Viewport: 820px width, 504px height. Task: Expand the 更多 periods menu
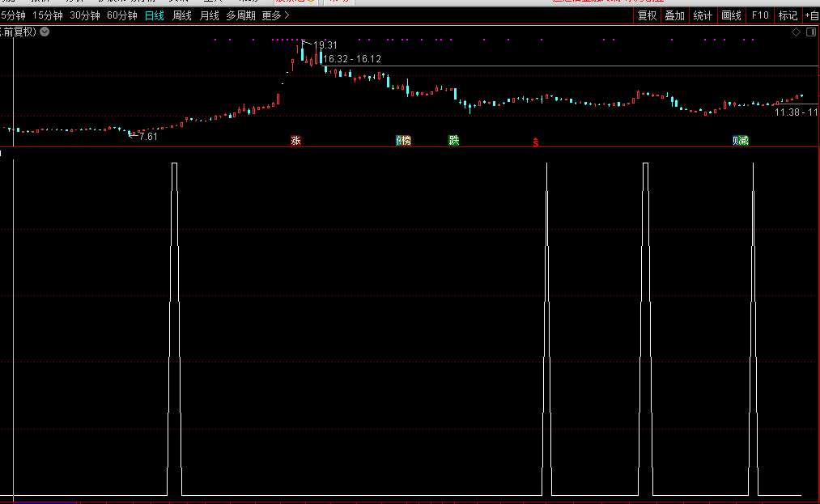(275, 15)
